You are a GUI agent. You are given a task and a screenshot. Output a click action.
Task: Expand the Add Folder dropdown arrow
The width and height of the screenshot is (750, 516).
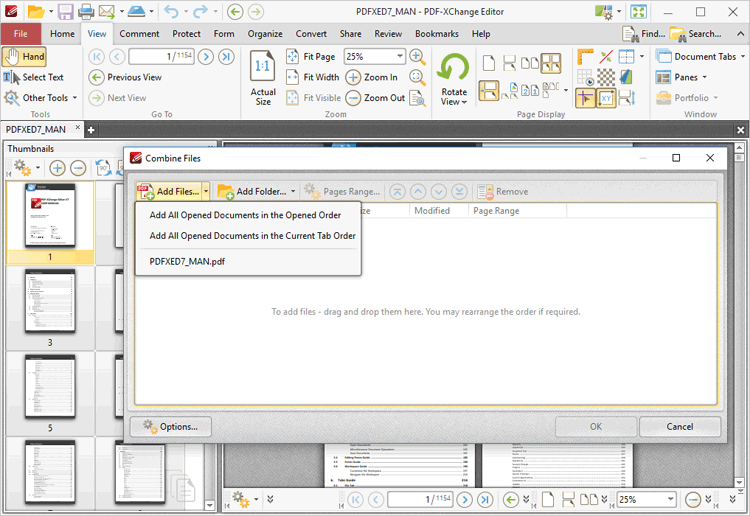point(293,191)
